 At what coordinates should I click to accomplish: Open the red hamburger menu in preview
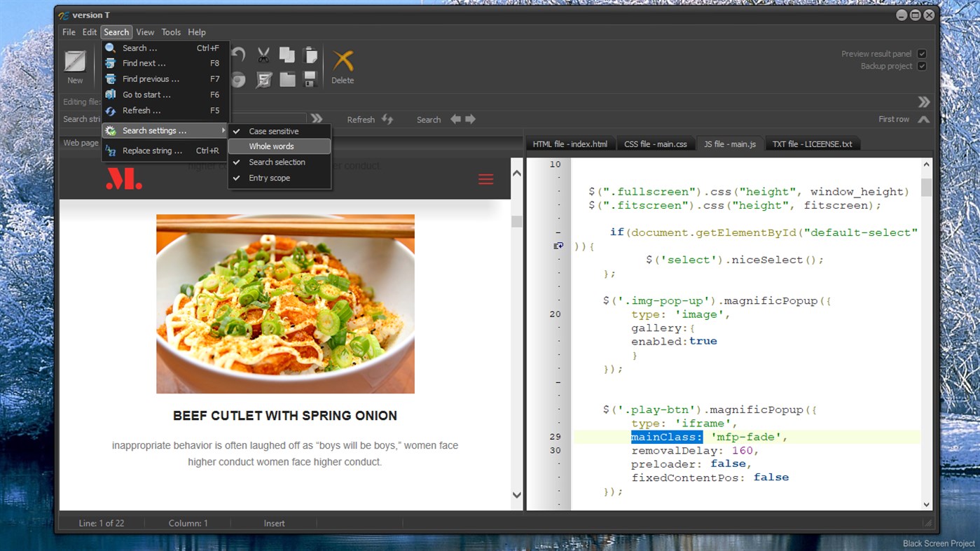click(x=485, y=179)
